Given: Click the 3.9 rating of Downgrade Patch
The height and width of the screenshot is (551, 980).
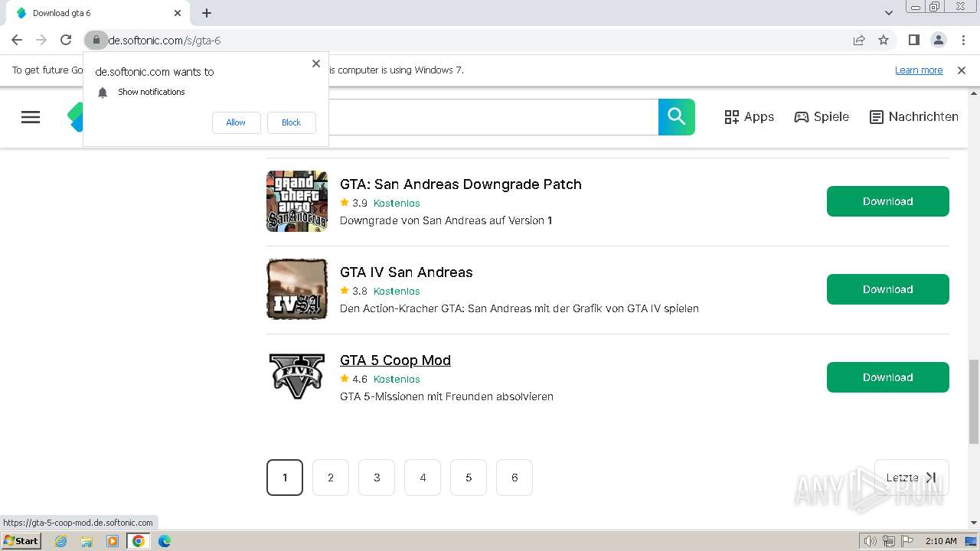Looking at the screenshot, I should tap(360, 203).
